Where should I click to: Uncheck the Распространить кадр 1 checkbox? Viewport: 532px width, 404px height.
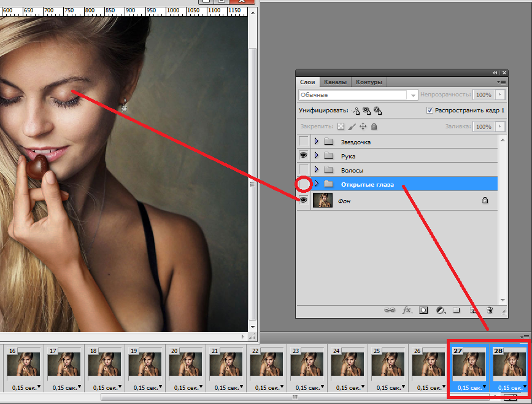click(x=430, y=111)
